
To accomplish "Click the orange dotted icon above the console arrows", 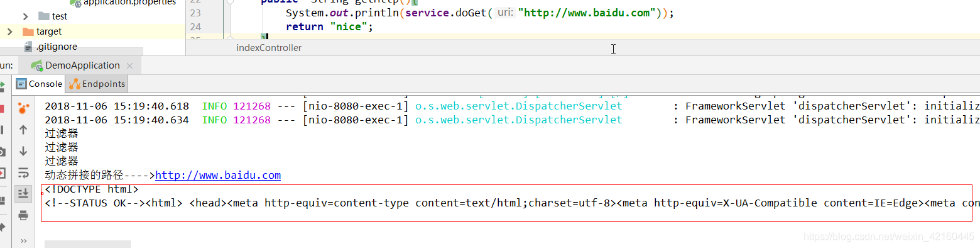I will pyautogui.click(x=23, y=108).
